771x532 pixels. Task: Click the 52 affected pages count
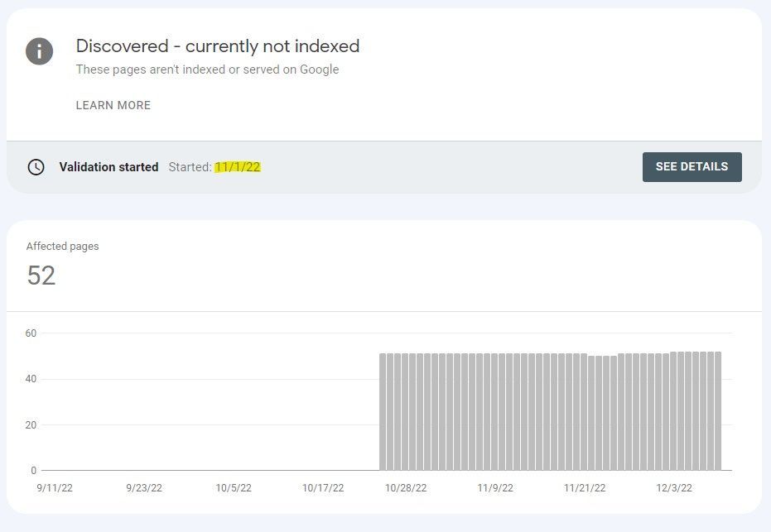(x=41, y=276)
